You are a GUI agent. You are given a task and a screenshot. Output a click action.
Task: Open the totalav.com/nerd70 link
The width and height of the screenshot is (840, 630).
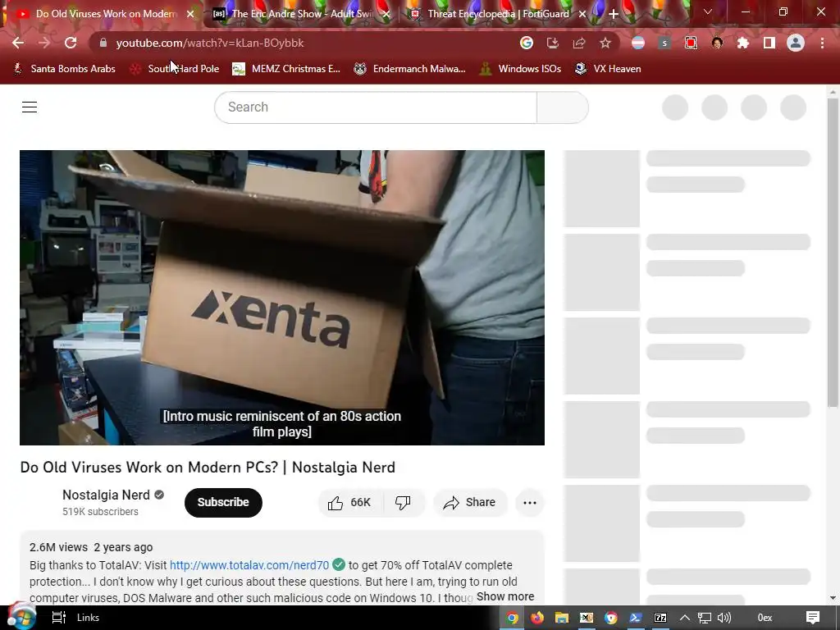[249, 565]
